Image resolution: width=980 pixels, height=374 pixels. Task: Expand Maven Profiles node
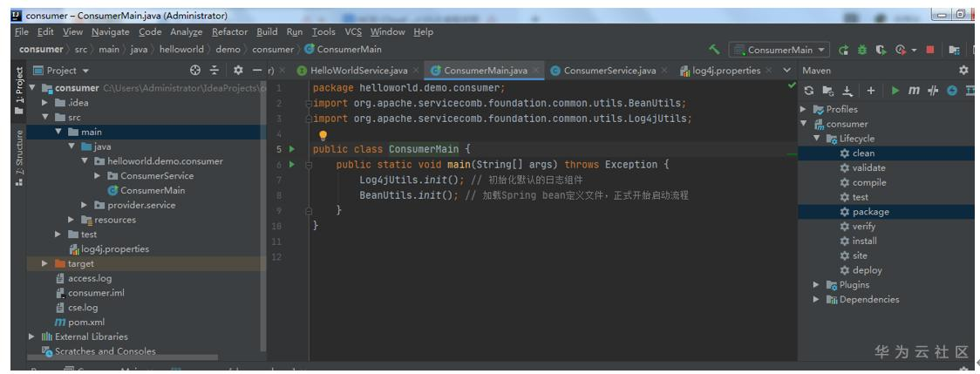(804, 110)
